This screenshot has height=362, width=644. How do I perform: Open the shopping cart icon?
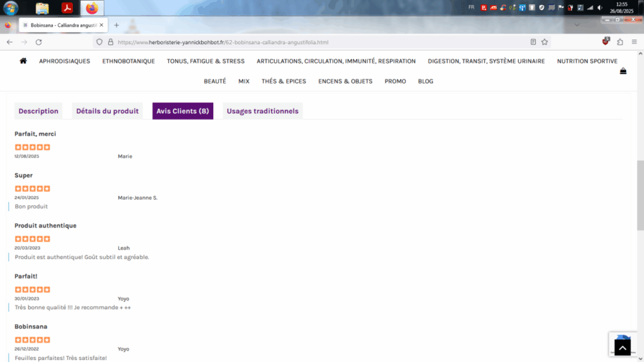click(x=623, y=71)
